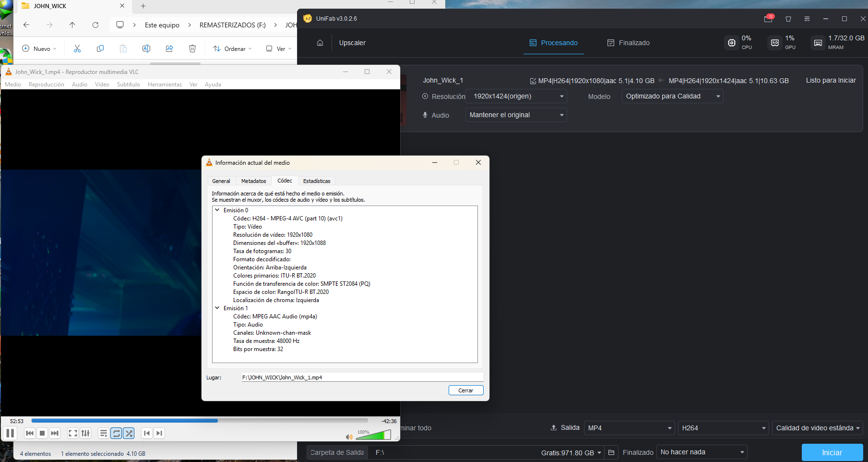Screen dimensions: 868x462
Task: Open the UniFab hamburger menu
Action: 807,19
